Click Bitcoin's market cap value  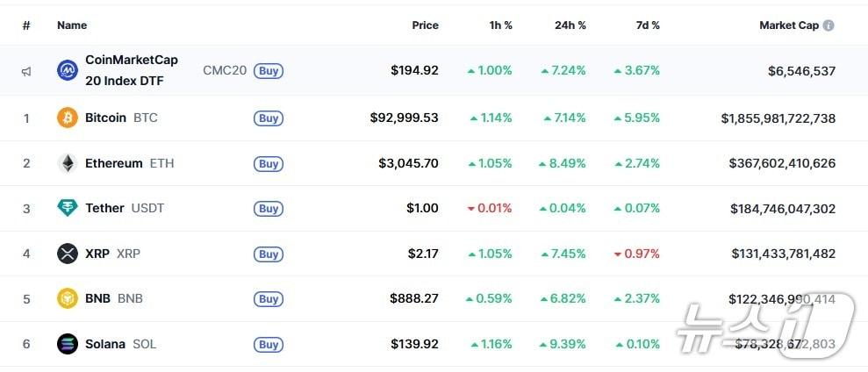[778, 118]
